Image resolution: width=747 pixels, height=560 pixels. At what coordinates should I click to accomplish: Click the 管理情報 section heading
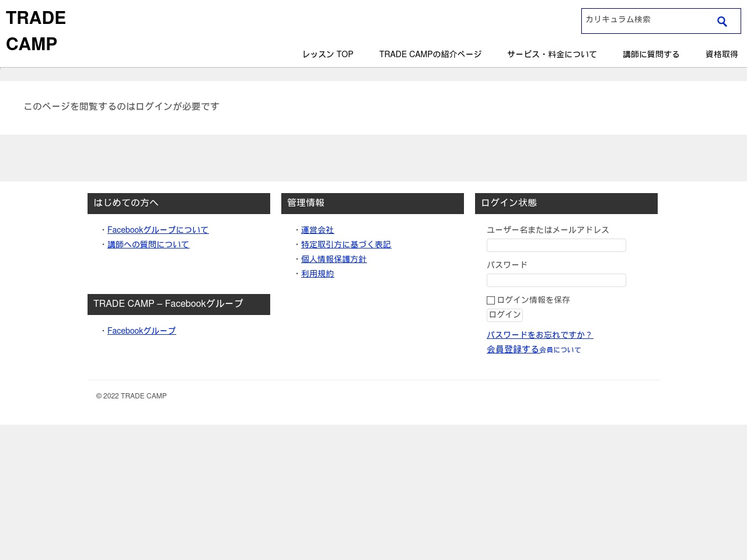(372, 204)
